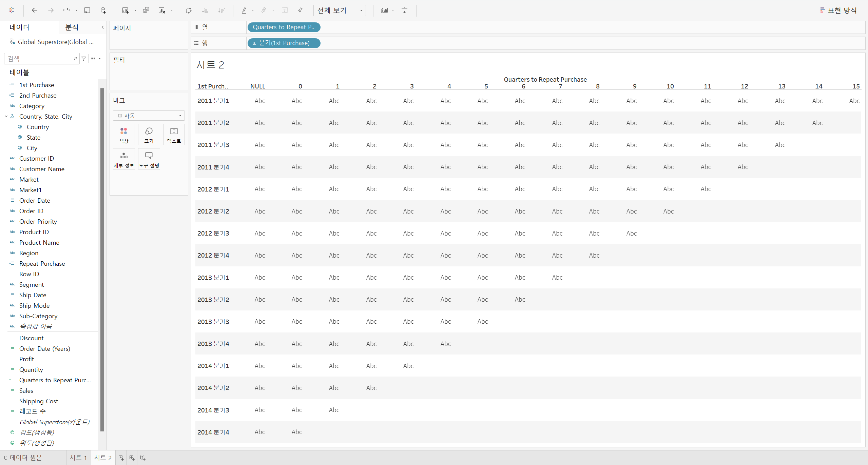The height and width of the screenshot is (465, 868).
Task: Click the highlight pen icon
Action: [244, 10]
